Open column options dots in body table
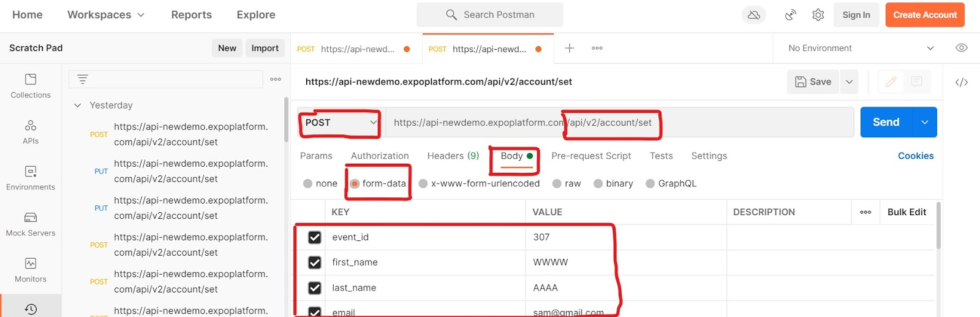The height and width of the screenshot is (317, 980). (x=865, y=212)
